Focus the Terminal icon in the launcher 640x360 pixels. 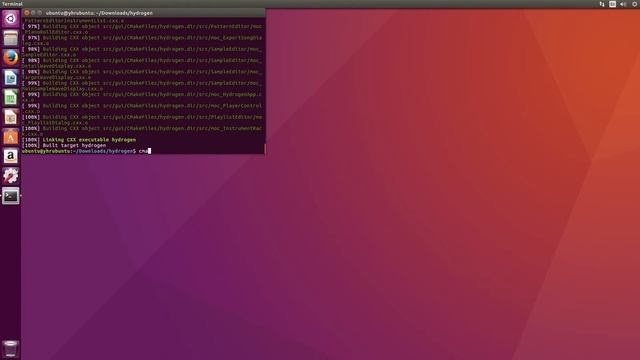click(11, 196)
